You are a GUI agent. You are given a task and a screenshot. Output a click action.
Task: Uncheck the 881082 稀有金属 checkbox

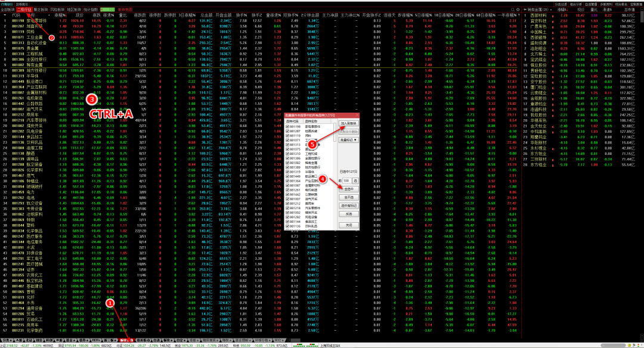click(x=287, y=163)
